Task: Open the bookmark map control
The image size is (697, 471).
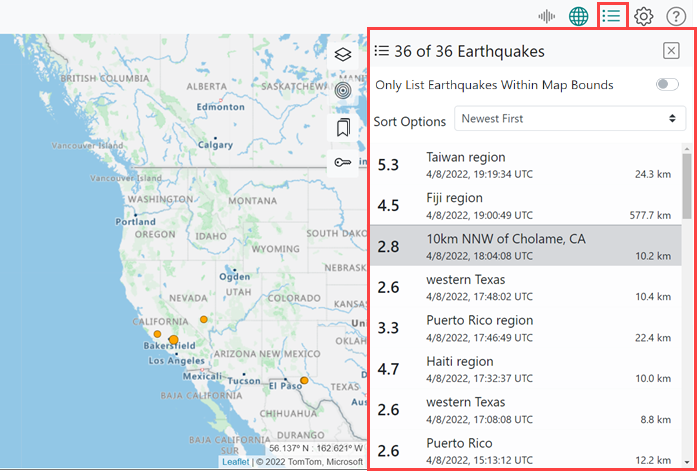Action: (343, 127)
